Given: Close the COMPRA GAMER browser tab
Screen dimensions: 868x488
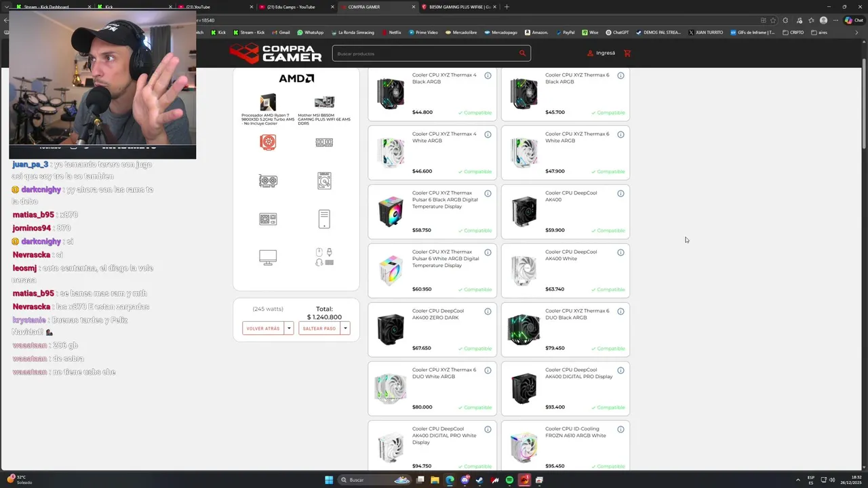Looking at the screenshot, I should 414,7.
